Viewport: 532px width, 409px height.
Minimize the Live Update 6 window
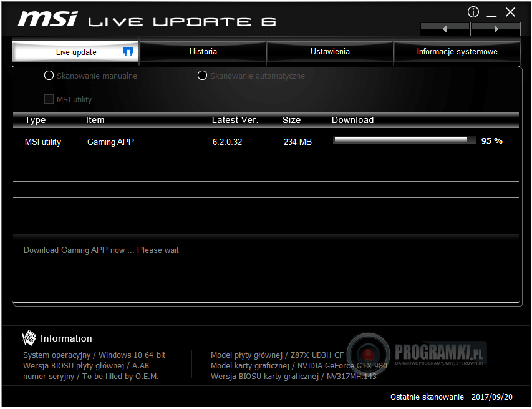pyautogui.click(x=491, y=15)
